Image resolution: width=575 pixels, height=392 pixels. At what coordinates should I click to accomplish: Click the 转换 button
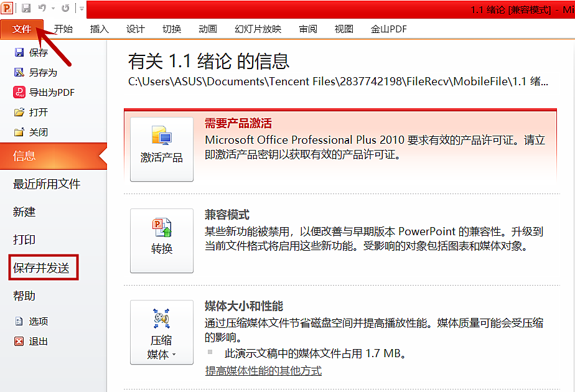(162, 241)
